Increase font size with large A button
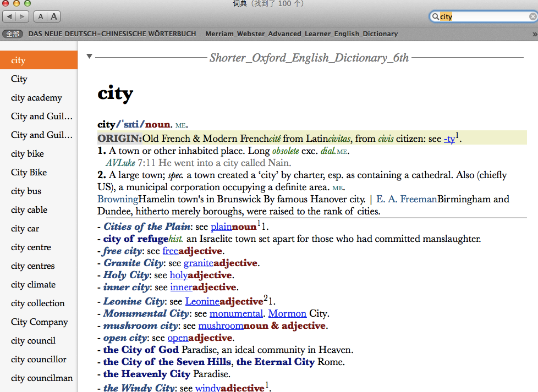 pyautogui.click(x=54, y=16)
